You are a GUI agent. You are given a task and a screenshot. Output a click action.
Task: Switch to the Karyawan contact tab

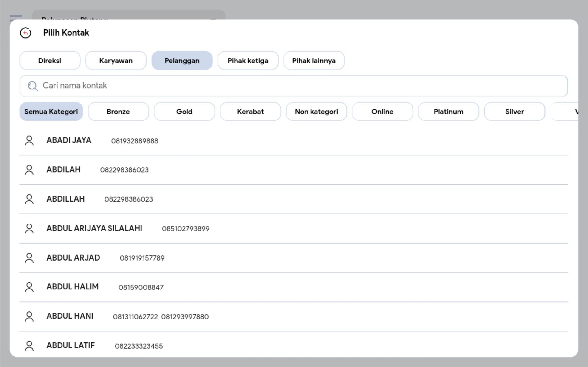(x=116, y=61)
